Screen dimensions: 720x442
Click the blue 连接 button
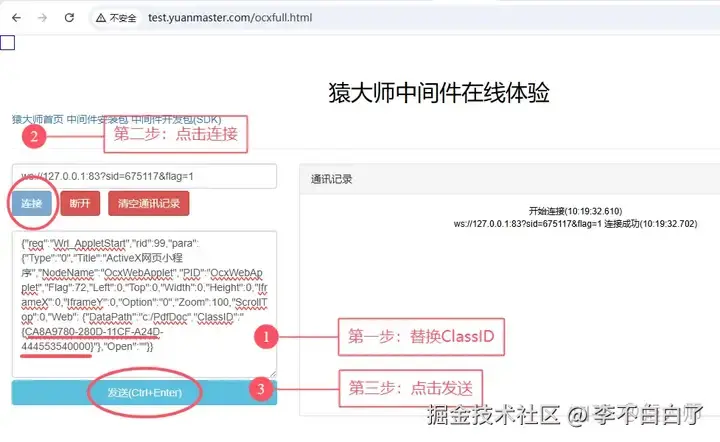click(32, 203)
